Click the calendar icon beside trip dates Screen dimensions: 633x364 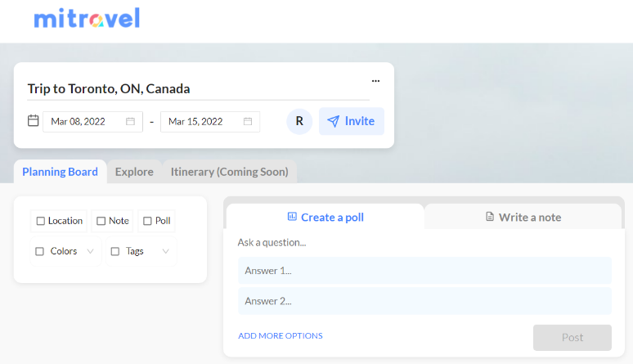tap(34, 121)
